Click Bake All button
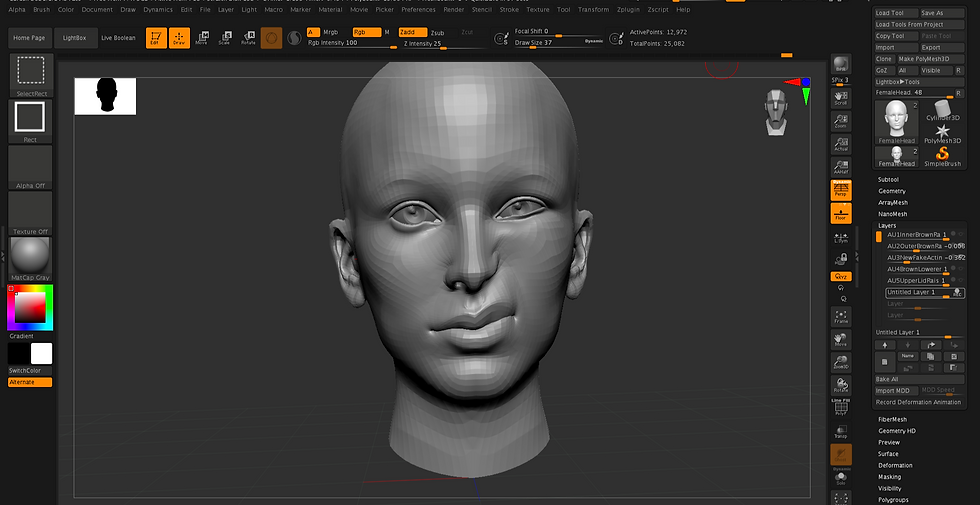Screen dimensions: 980x505 point(919,379)
